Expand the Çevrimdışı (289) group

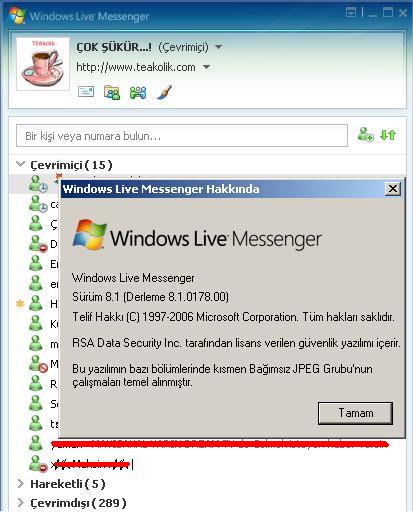[x=21, y=502]
